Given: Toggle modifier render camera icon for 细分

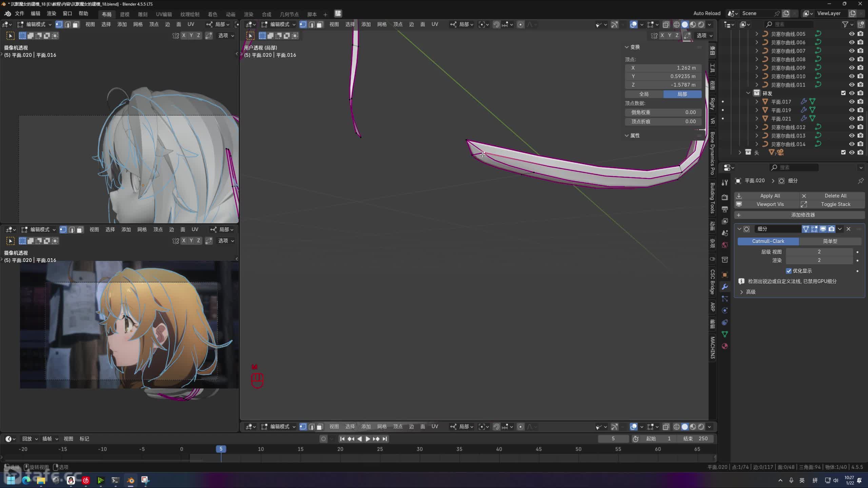Looking at the screenshot, I should [831, 229].
